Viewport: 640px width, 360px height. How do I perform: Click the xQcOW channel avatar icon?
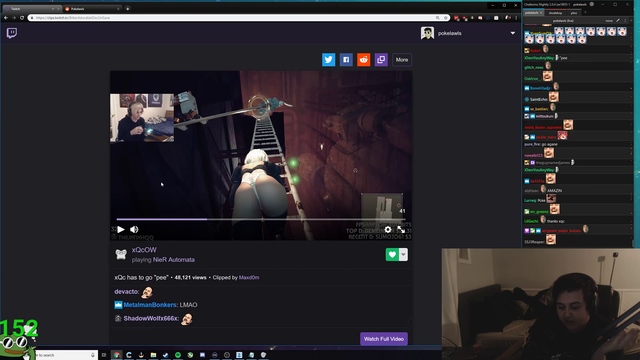pos(121,254)
